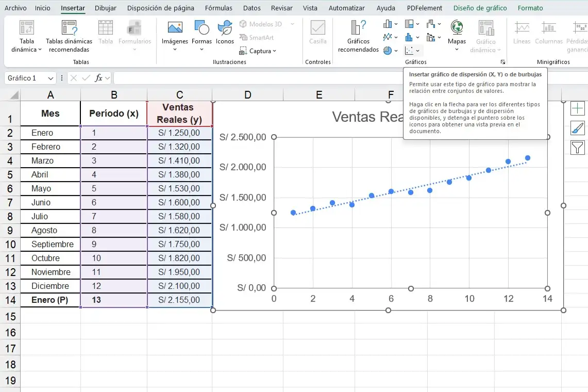Click the S/ 2.500,00 axis label

tap(243, 137)
